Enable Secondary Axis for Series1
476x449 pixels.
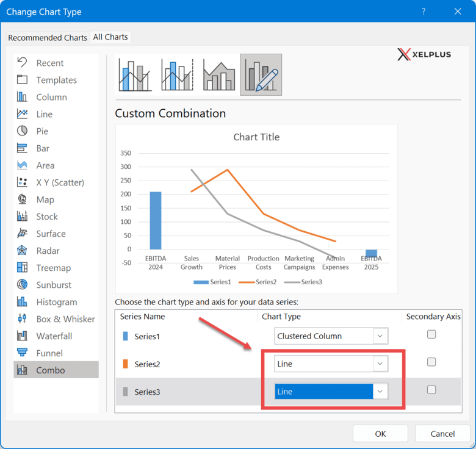(x=431, y=334)
